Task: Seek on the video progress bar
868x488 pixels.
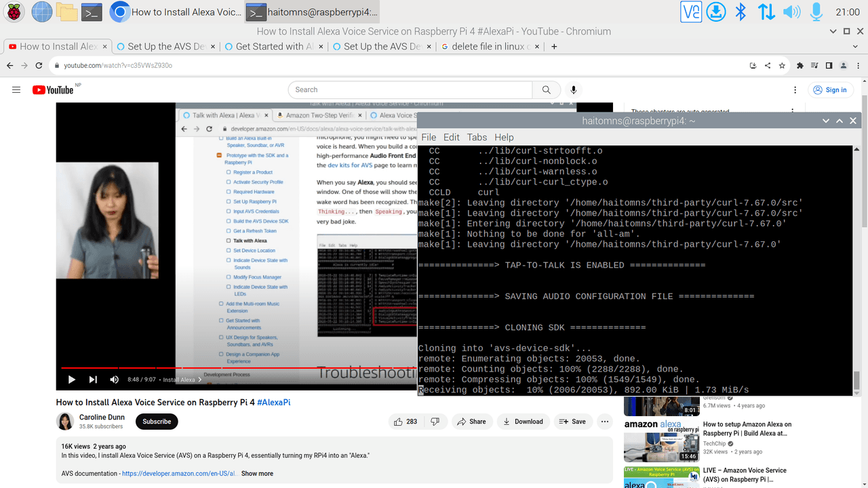Action: 238,368
